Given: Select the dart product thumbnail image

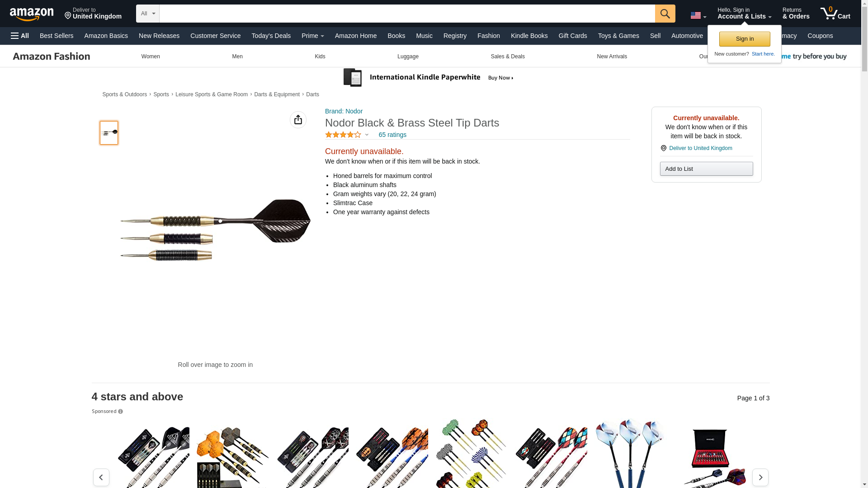Looking at the screenshot, I should [x=109, y=133].
